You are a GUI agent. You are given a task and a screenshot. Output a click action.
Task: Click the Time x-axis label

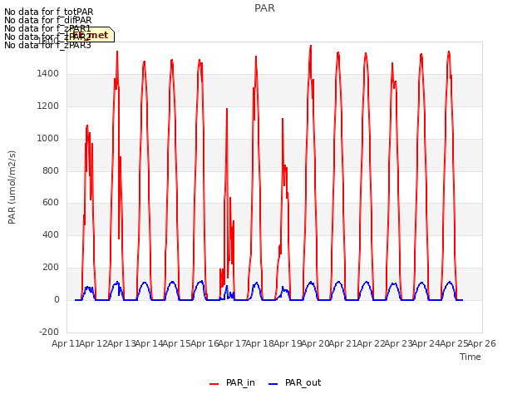(470, 357)
